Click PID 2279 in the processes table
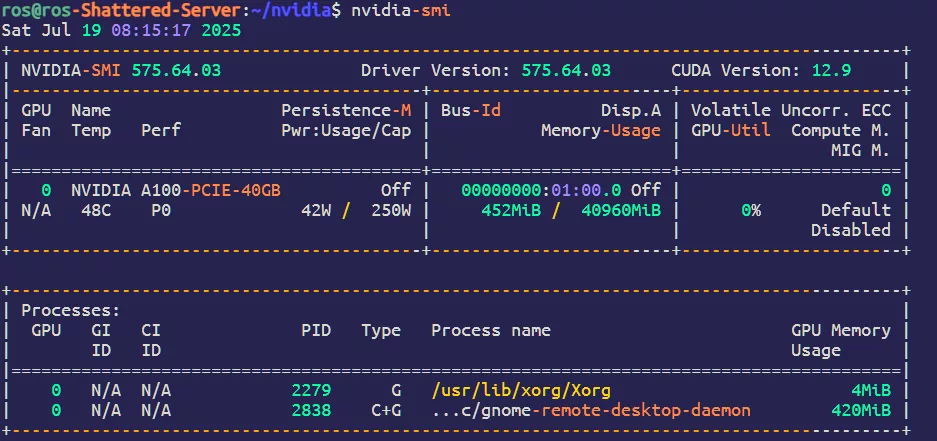Viewport: 937px width, 441px height. coord(310,390)
